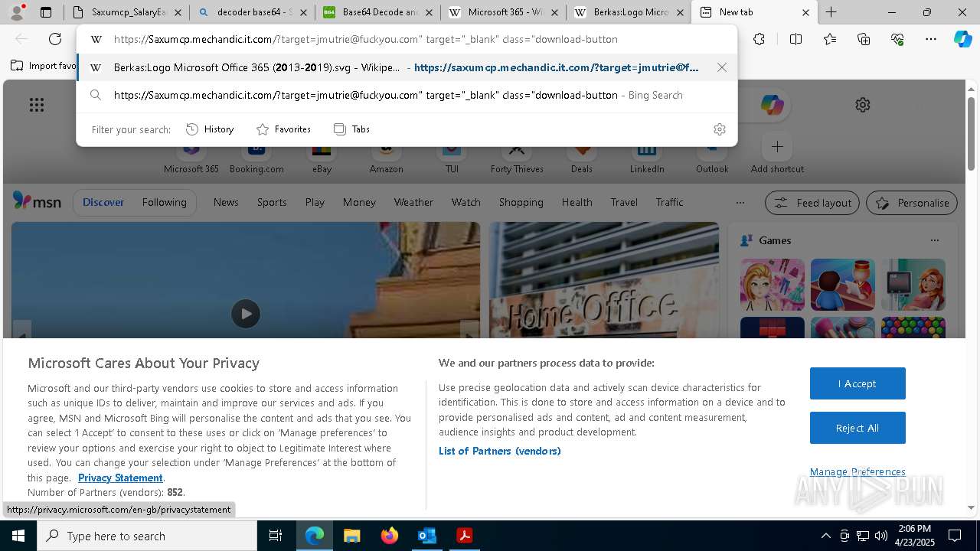Refresh the page with the reload icon
This screenshot has height=551, width=980.
click(55, 39)
